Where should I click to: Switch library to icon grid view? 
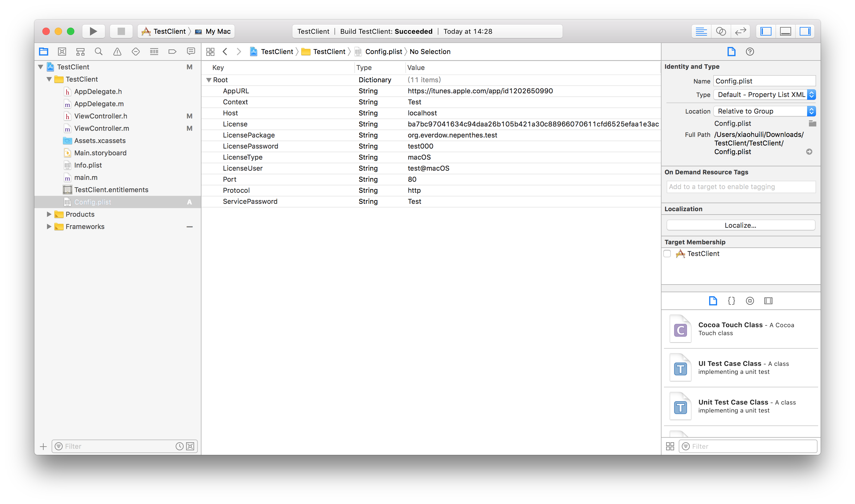coord(670,446)
